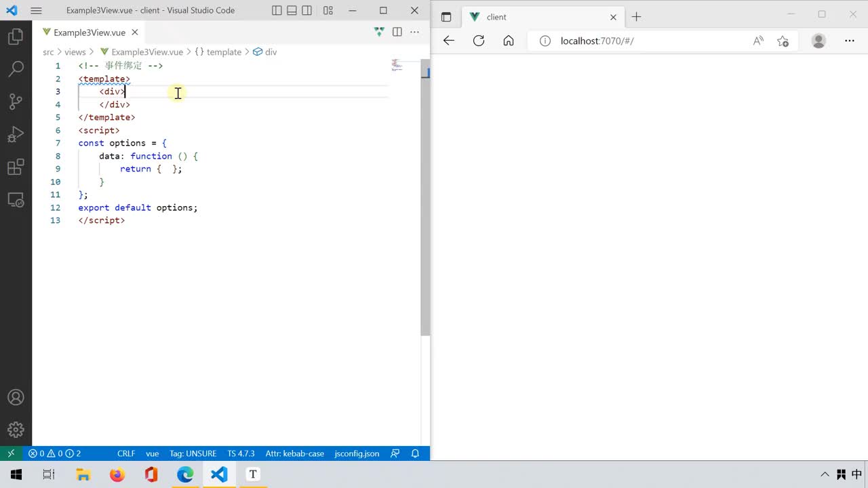Click the src breadcrumb segment

click(48, 52)
